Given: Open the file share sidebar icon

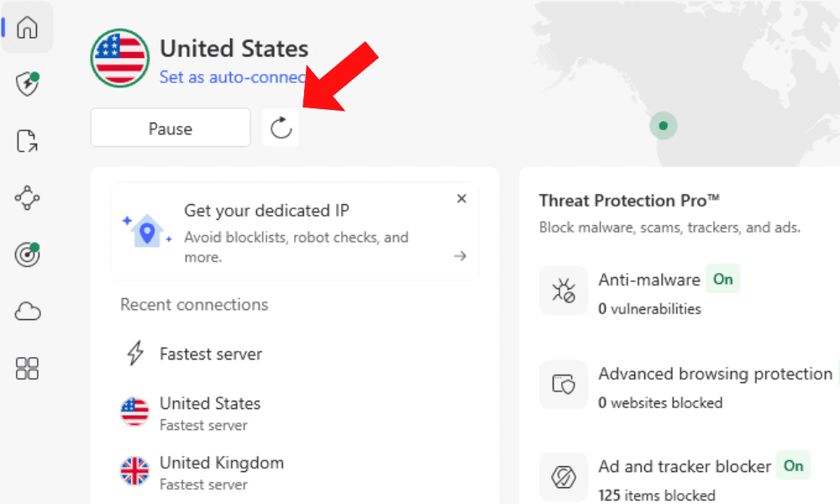Looking at the screenshot, I should [28, 141].
